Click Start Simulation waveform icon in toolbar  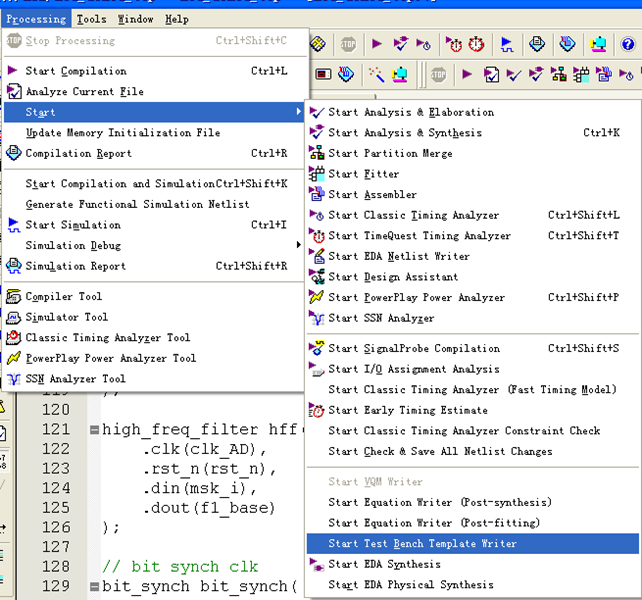tap(507, 44)
